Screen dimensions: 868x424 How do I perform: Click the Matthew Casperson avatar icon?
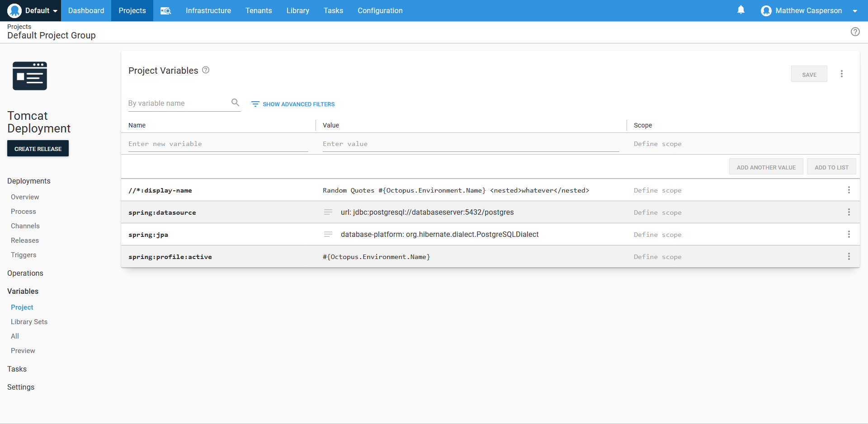(x=766, y=10)
